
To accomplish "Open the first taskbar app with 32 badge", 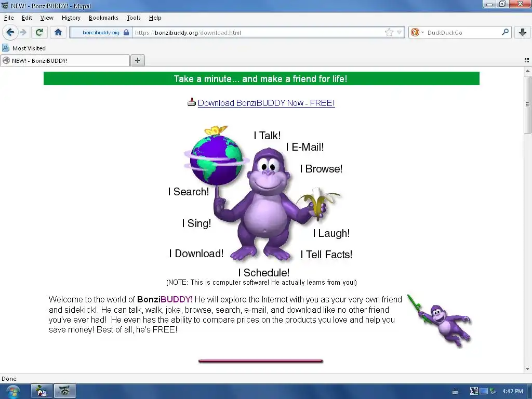I will 42,391.
